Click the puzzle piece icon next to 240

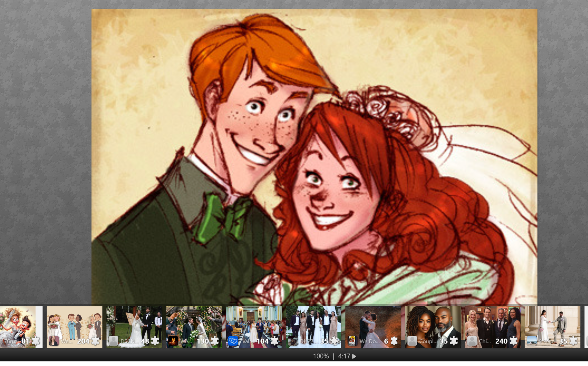pyautogui.click(x=513, y=341)
